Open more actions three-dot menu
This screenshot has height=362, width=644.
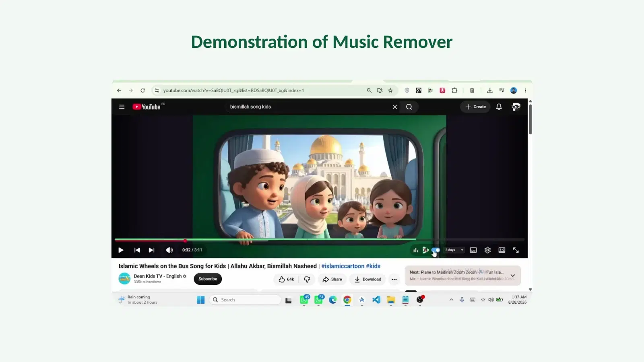pyautogui.click(x=394, y=279)
